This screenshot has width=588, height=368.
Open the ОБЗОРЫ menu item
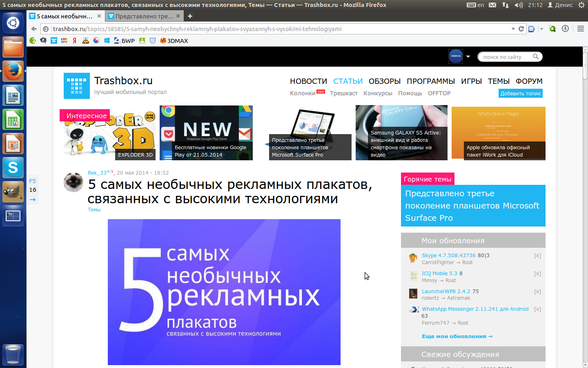pos(385,81)
